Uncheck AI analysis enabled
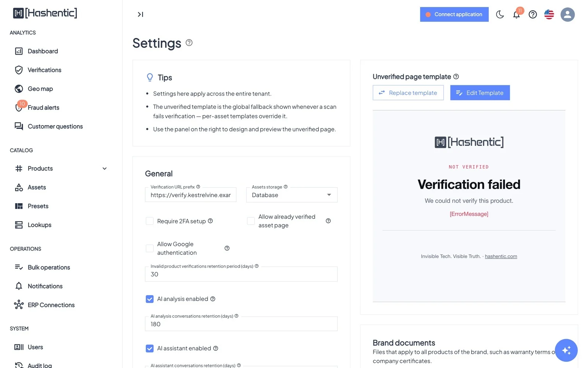588x368 pixels. [x=150, y=299]
